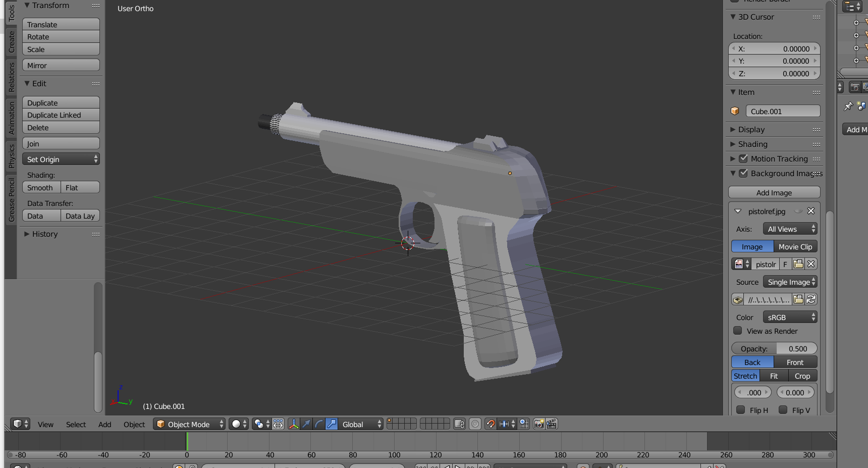Open the Object Mode dropdown
The height and width of the screenshot is (468, 868).
(189, 424)
